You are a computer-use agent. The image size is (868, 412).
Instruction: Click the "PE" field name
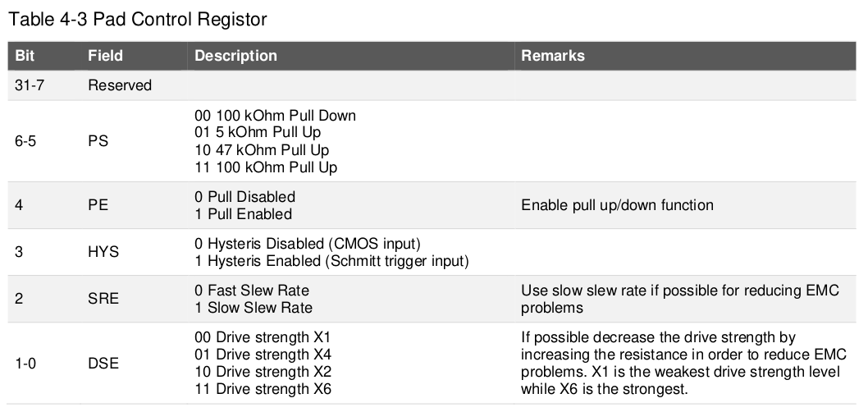[98, 205]
